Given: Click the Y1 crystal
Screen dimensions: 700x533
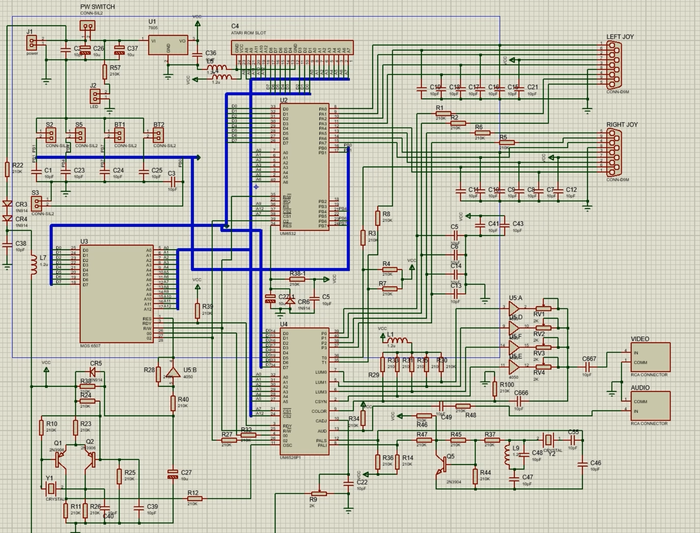Looking at the screenshot, I should (48, 490).
